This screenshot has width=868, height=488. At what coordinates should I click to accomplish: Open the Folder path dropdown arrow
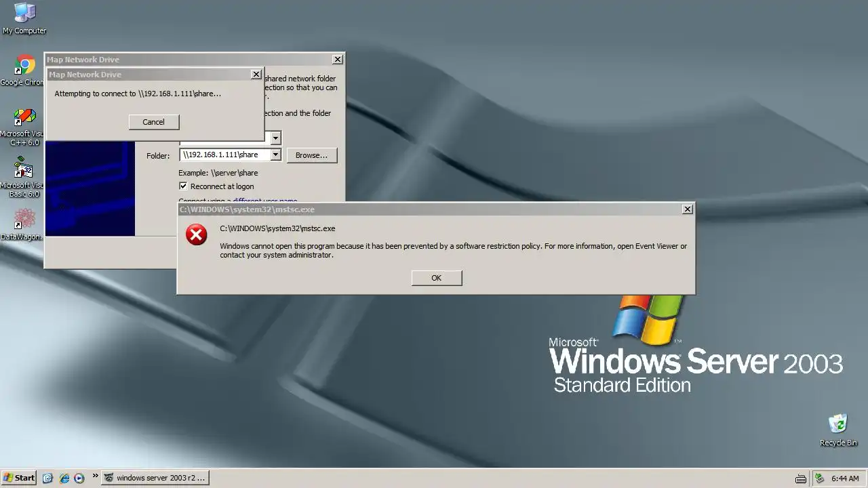(x=275, y=155)
